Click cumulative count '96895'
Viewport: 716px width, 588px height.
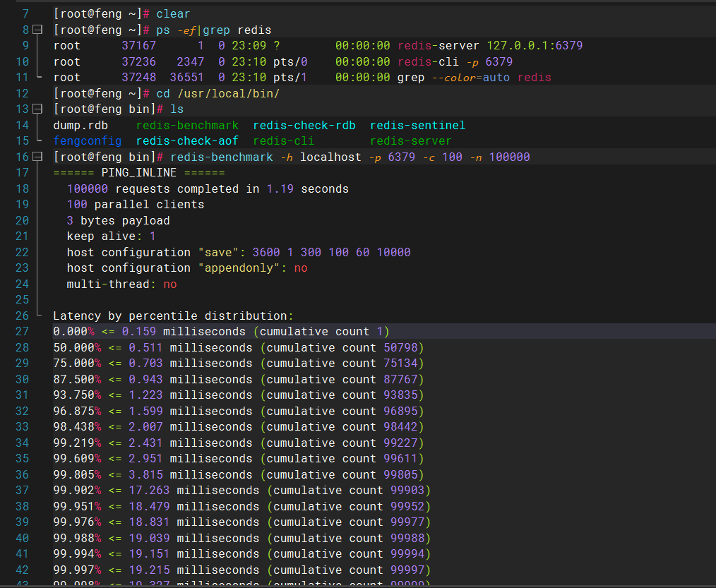(400, 411)
